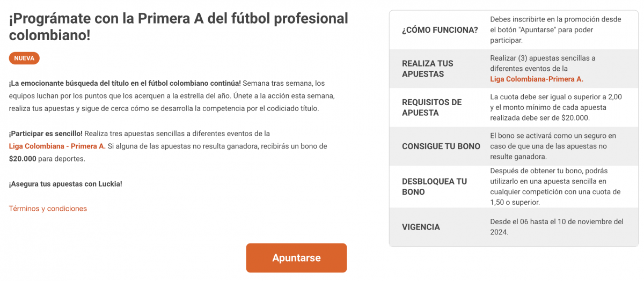Click the La cuota debe ser igual requirement text
Screen dimensions: 644x281
[x=555, y=107]
